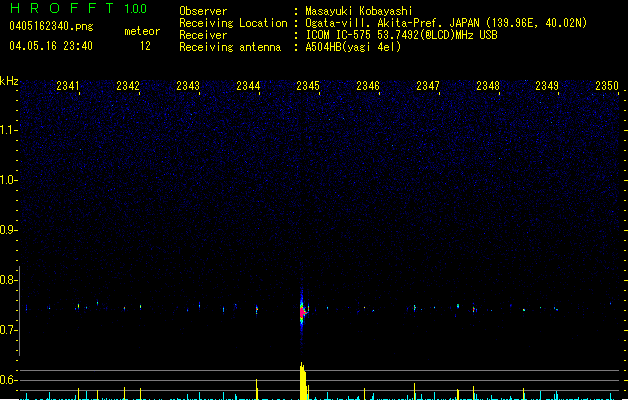Click the kHz axis unit label
The height and width of the screenshot is (400, 629).
[x=9, y=81]
